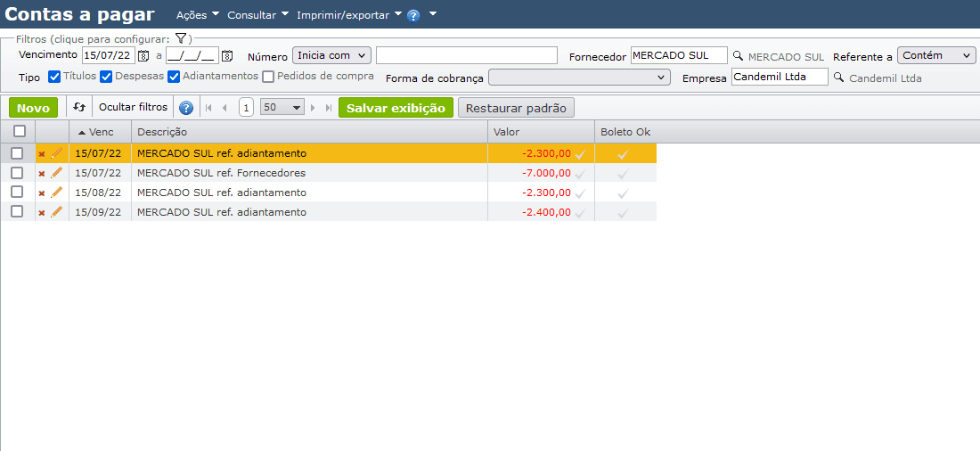This screenshot has height=451, width=980.
Task: Click Ocultar filtros to hide filters
Action: (133, 107)
